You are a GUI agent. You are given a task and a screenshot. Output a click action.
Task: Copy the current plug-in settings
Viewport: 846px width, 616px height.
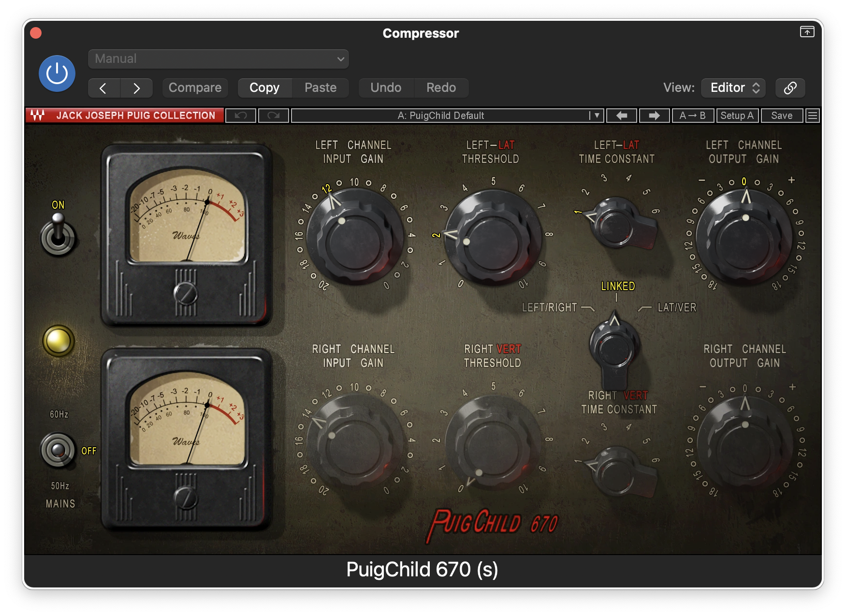264,88
